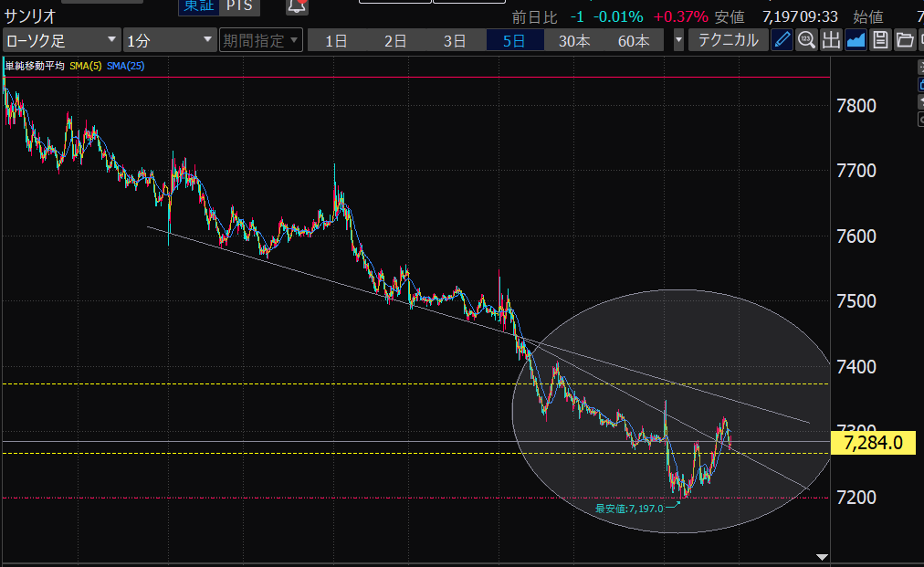The image size is (924, 567).
Task: Select the 1日 period tab
Action: (336, 40)
